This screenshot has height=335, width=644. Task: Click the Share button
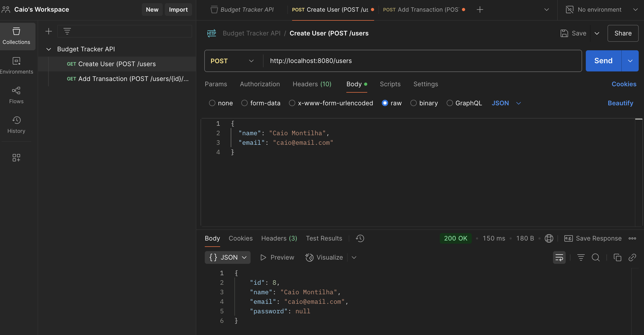[x=623, y=33]
